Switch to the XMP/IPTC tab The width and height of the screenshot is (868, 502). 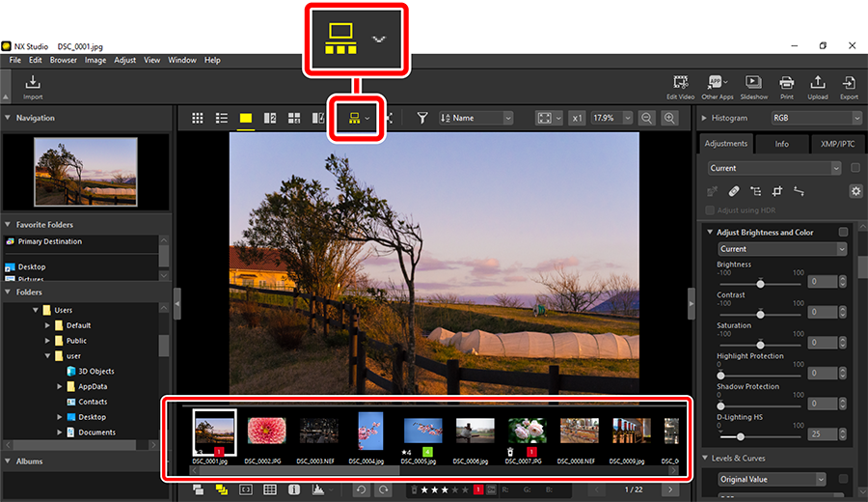(837, 144)
